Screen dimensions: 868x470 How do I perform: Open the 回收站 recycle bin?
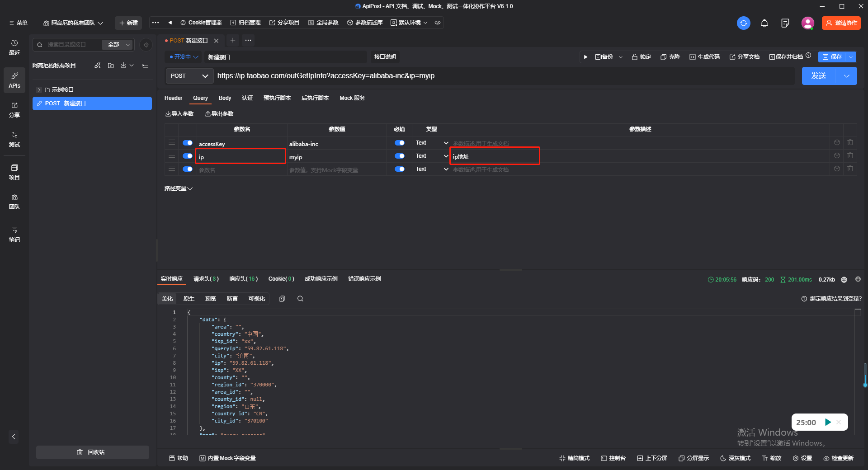coord(92,452)
